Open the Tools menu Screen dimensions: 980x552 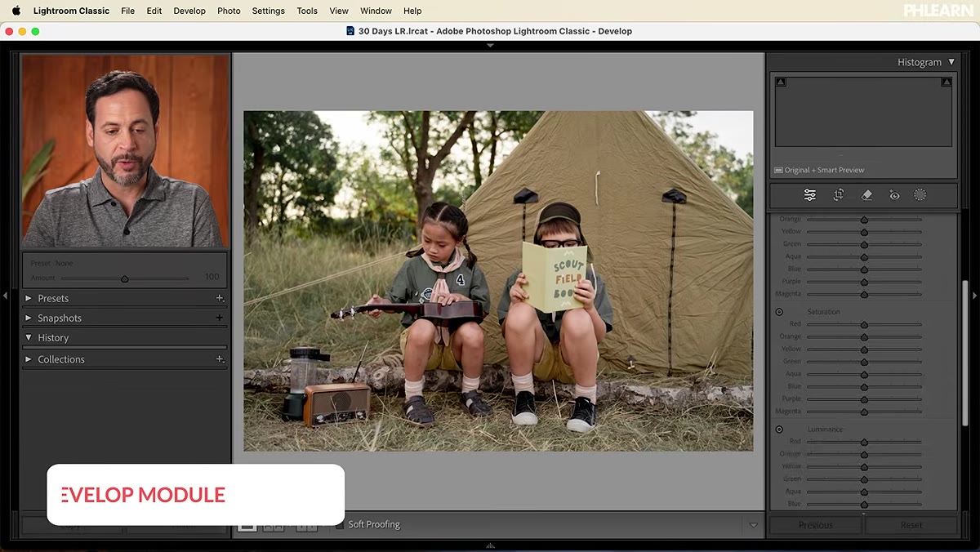tap(307, 11)
